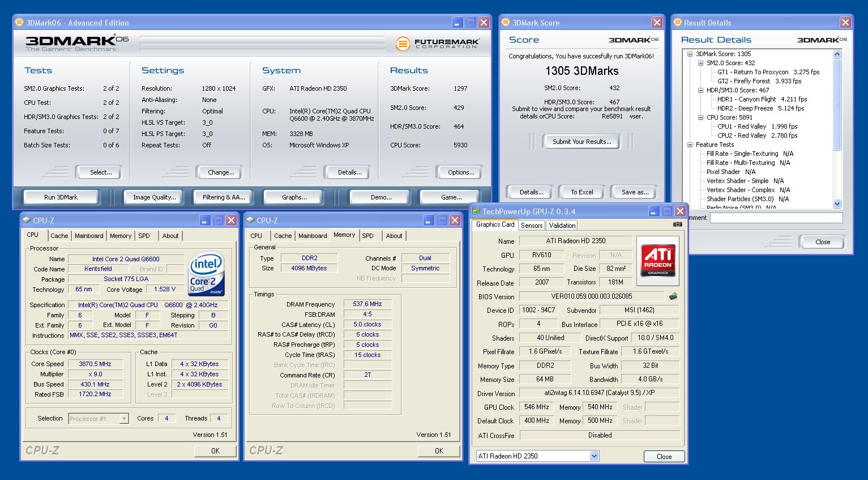The width and height of the screenshot is (868, 480).
Task: Click the Filtering & AA button
Action: [x=224, y=197]
